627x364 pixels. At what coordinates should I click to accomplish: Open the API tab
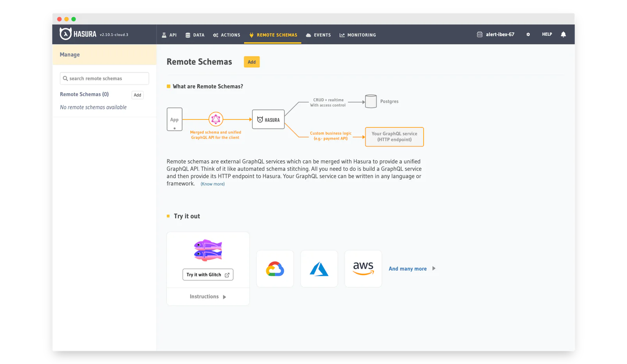pos(169,35)
